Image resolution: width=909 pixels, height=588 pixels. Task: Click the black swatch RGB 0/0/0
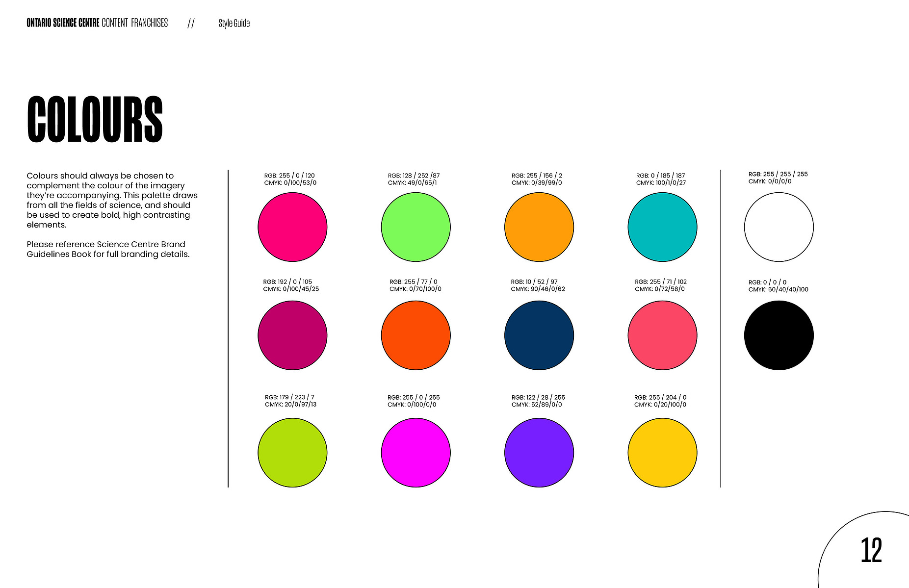(x=779, y=335)
